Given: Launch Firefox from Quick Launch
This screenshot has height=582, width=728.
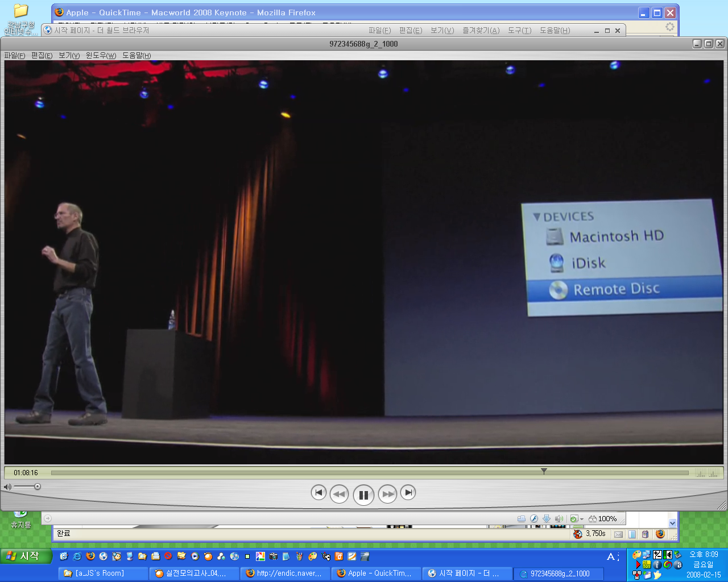Looking at the screenshot, I should tap(90, 556).
